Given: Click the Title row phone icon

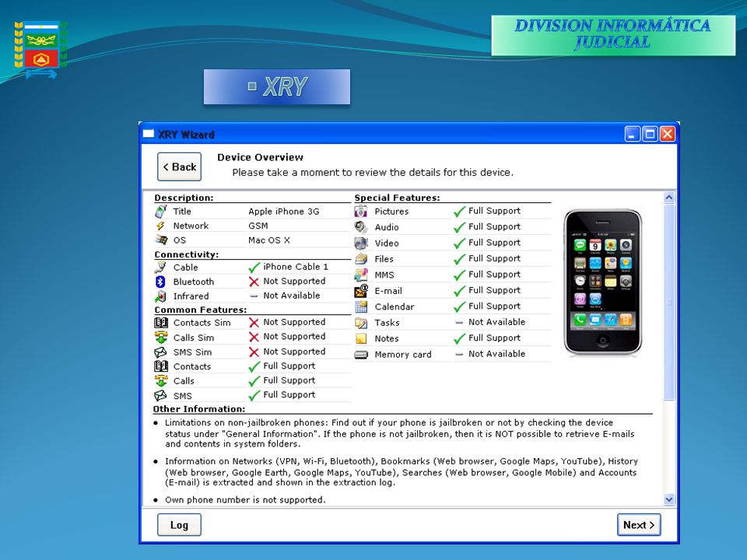Looking at the screenshot, I should tap(160, 211).
